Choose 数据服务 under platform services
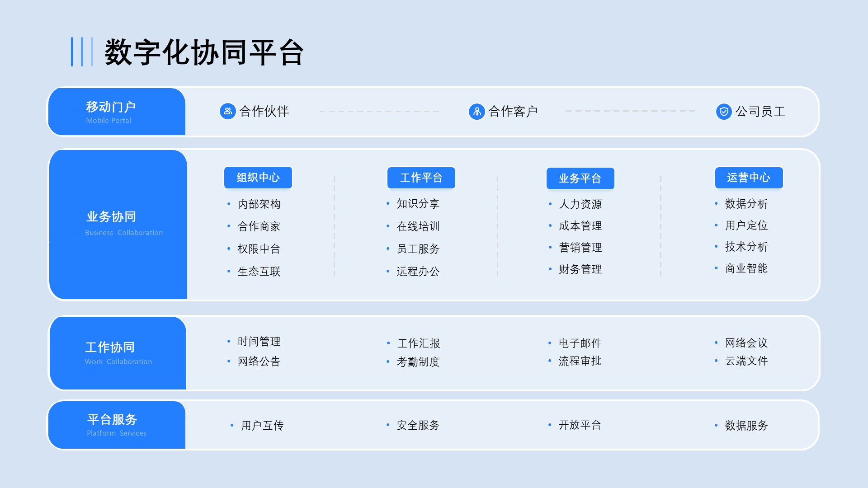Screen dimensions: 868x488 tap(746, 426)
